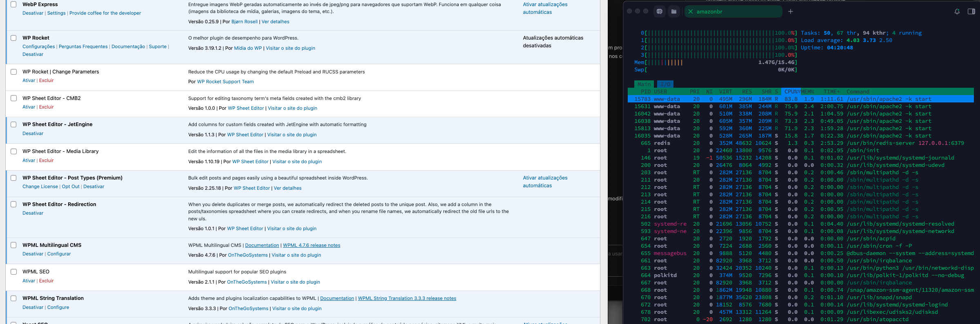980x324 pixels.
Task: Open WP Rocket Suporte link
Action: click(x=158, y=47)
